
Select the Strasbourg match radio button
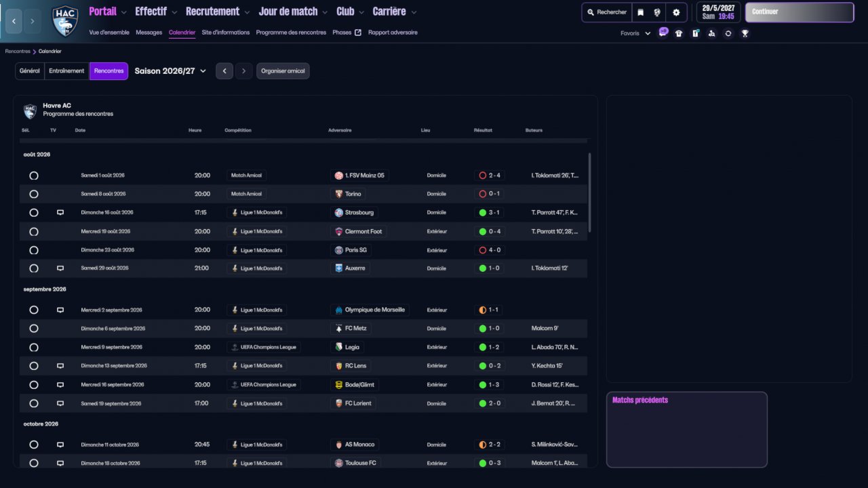[34, 213]
